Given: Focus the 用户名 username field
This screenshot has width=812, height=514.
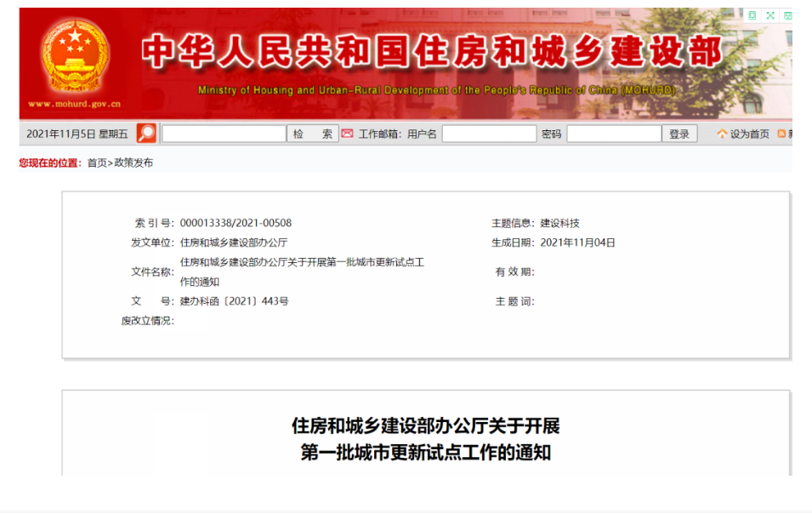Looking at the screenshot, I should (489, 134).
